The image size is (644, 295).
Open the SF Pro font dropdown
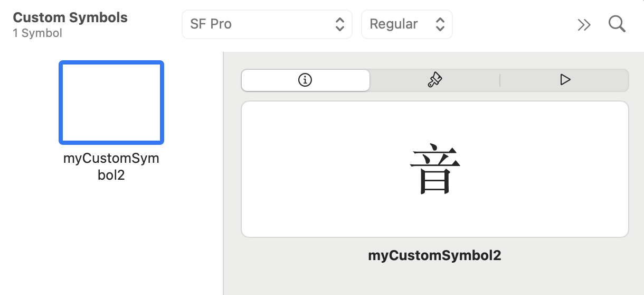coord(267,24)
